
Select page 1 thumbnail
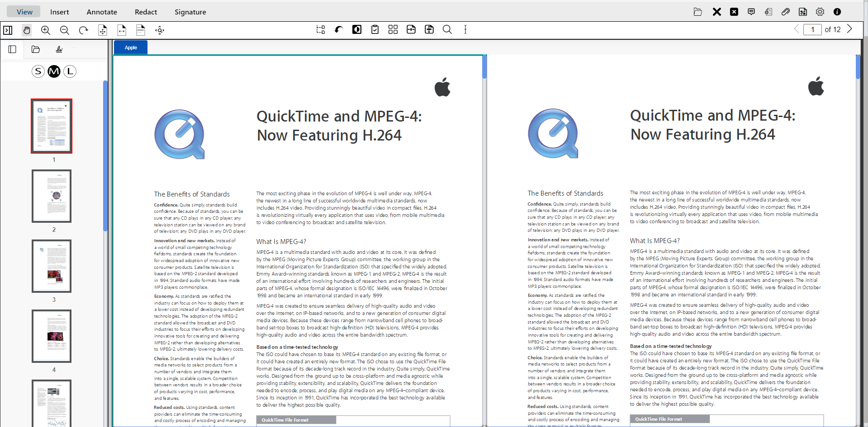coord(52,126)
